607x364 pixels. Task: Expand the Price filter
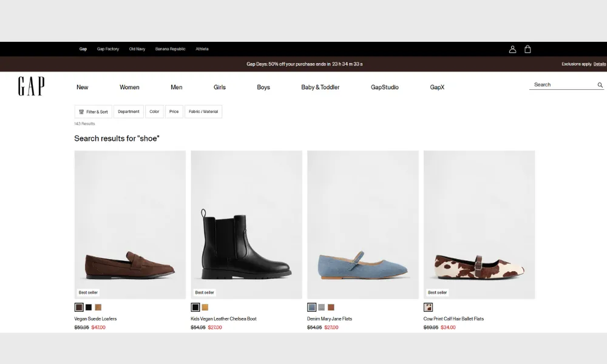[174, 112]
